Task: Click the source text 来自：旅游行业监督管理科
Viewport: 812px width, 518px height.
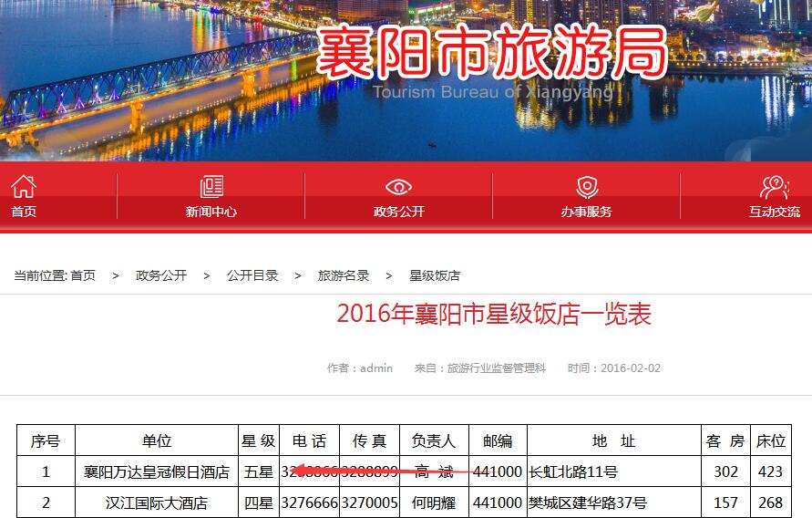Action: click(480, 368)
